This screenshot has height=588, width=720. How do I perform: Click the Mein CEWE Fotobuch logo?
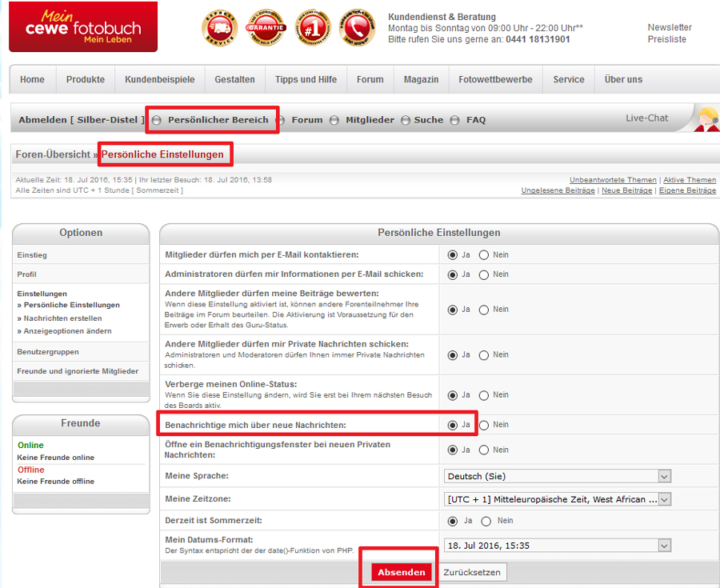click(x=83, y=26)
